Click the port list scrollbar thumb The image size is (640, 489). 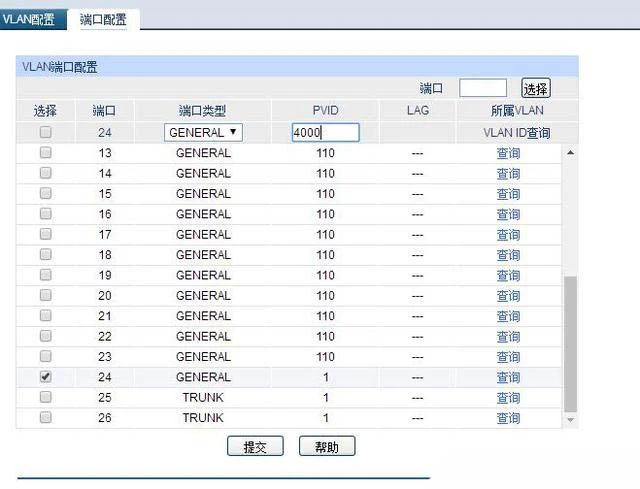[571, 345]
